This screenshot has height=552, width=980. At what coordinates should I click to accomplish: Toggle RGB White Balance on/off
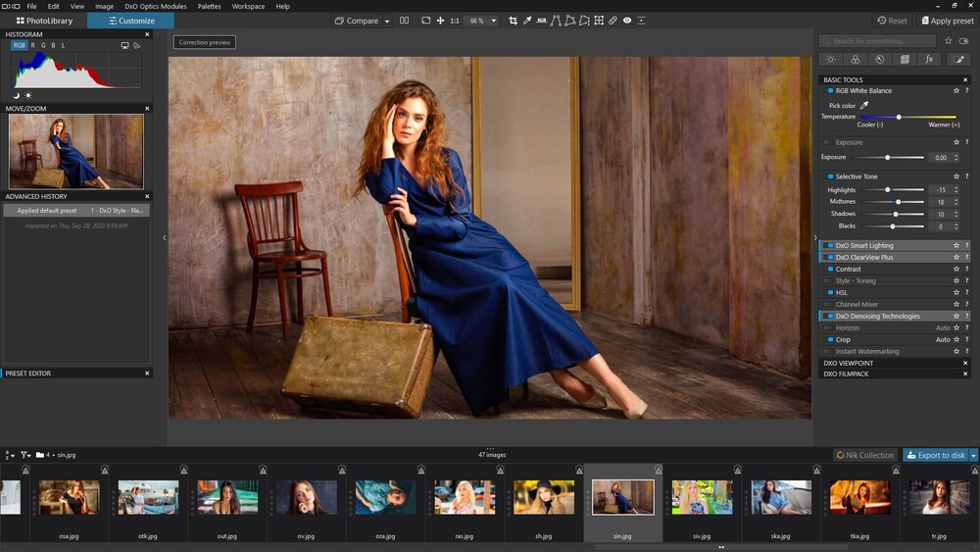(830, 90)
